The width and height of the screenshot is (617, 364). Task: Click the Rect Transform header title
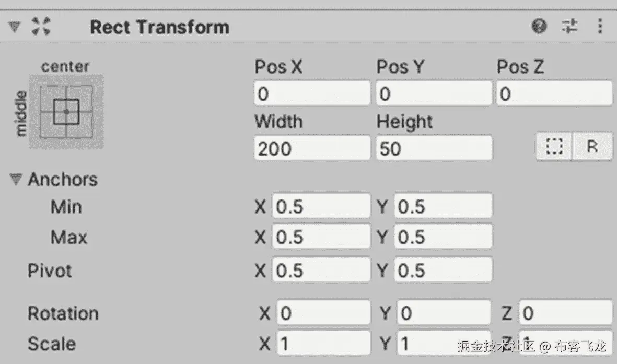pyautogui.click(x=159, y=26)
